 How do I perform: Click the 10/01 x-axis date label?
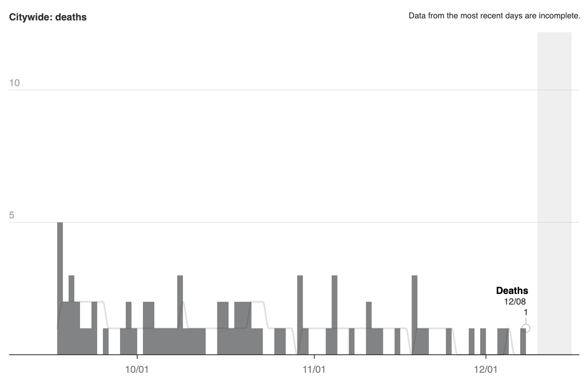137,370
